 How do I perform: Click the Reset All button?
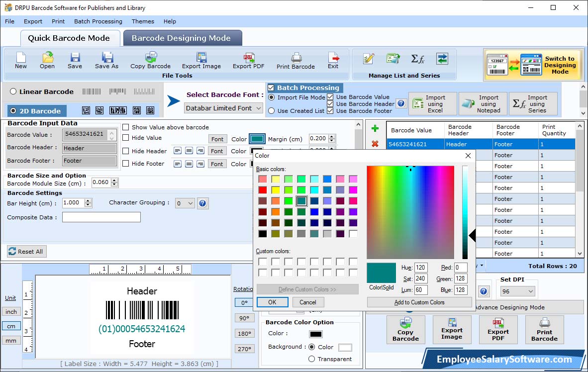click(x=26, y=251)
